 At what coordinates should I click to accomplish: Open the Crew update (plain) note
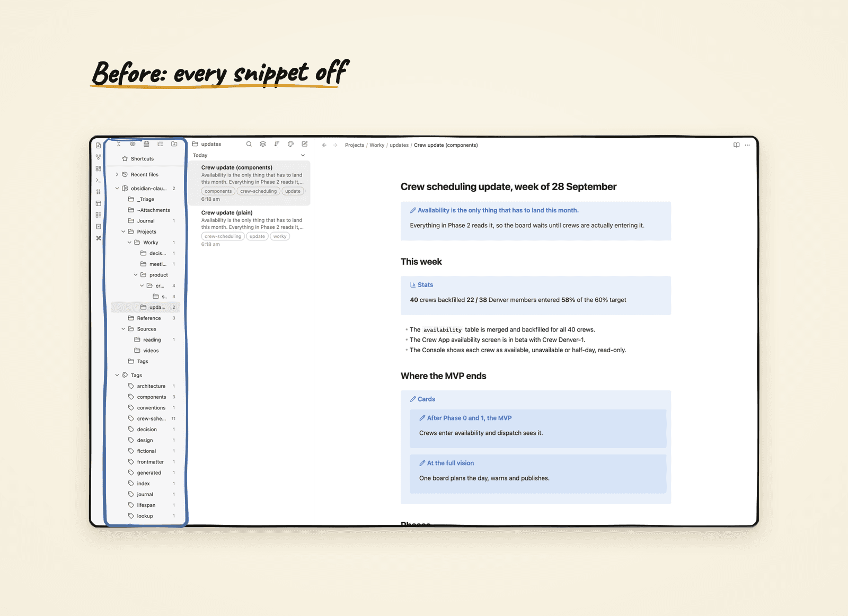pos(250,228)
